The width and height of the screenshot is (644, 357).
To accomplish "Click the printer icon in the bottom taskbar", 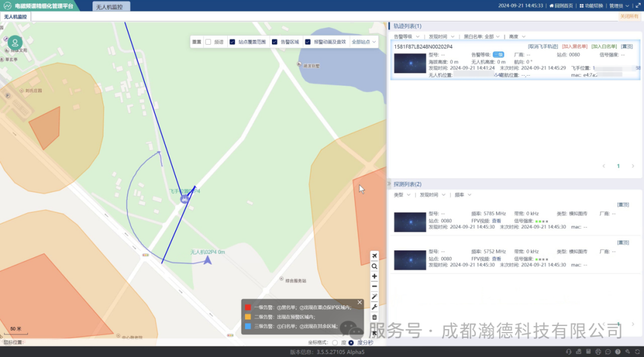I will (x=598, y=352).
